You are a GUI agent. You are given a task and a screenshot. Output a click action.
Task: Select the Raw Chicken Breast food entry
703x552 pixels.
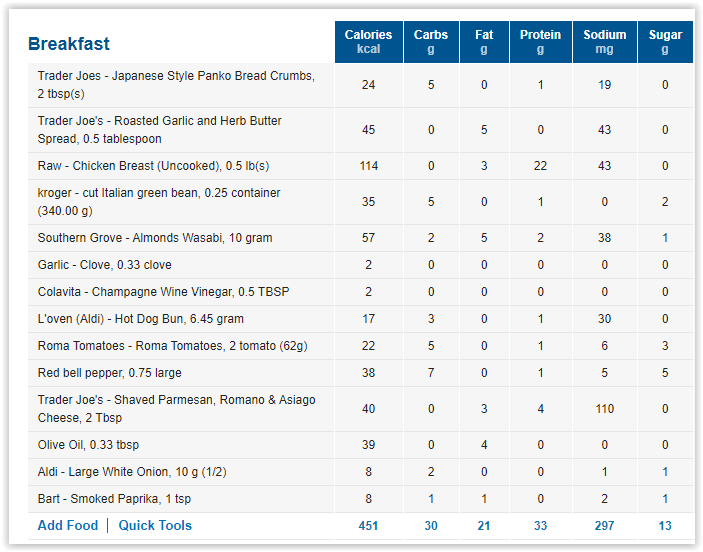[x=153, y=166]
